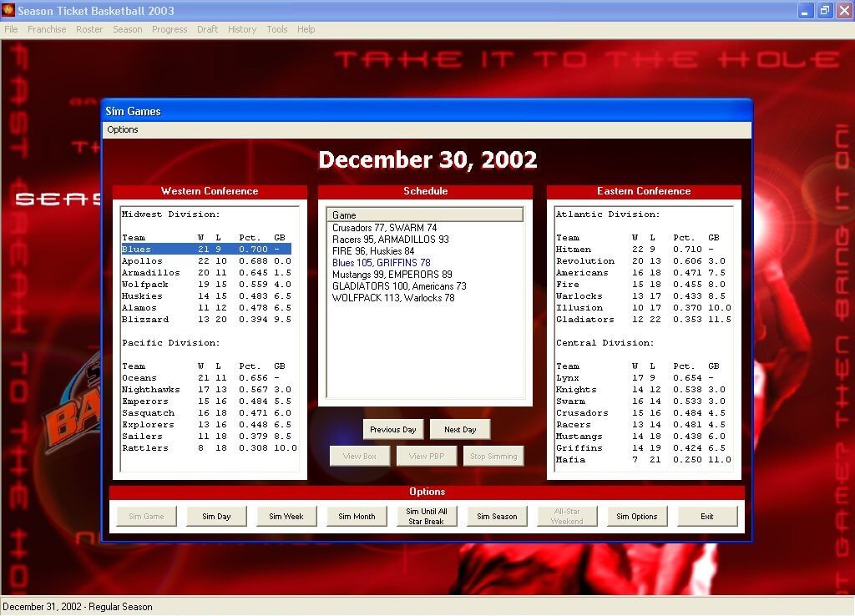Open the Draft menu
The image size is (855, 616).
click(207, 29)
